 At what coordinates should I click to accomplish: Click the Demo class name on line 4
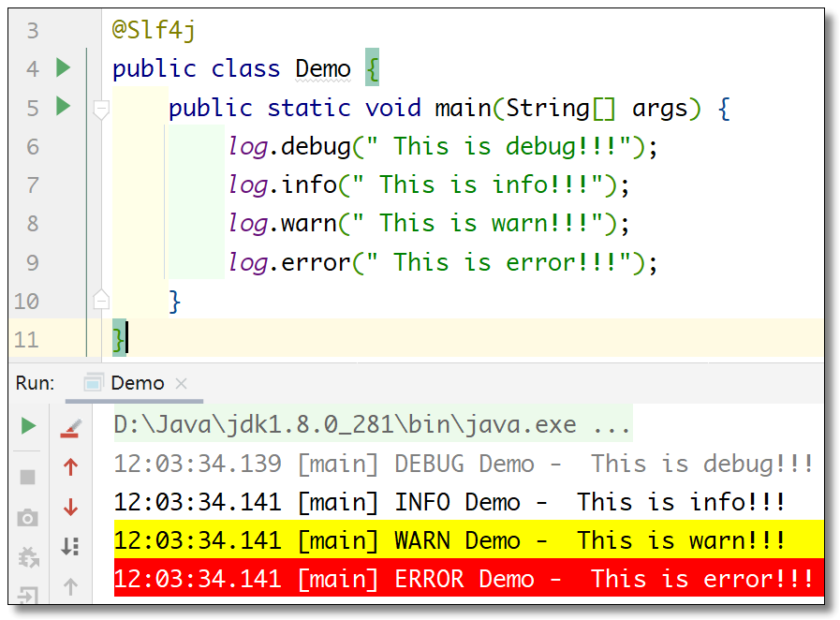click(x=323, y=68)
